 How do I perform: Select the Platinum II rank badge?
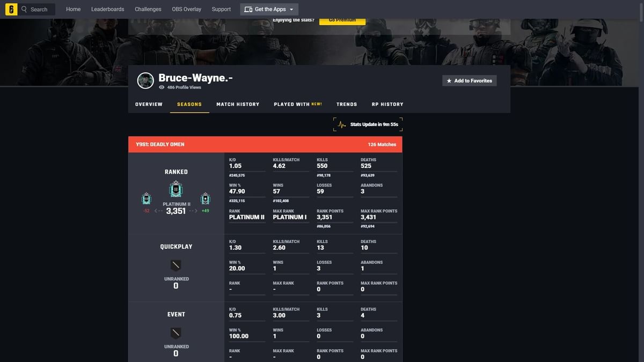[175, 189]
